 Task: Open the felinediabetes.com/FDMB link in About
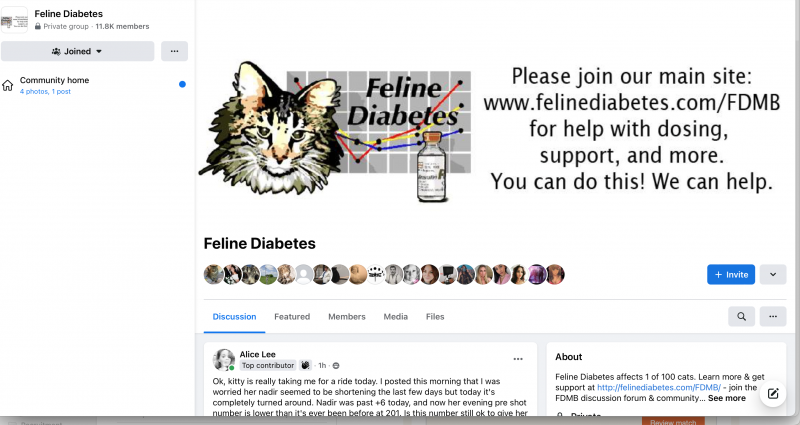coord(659,387)
